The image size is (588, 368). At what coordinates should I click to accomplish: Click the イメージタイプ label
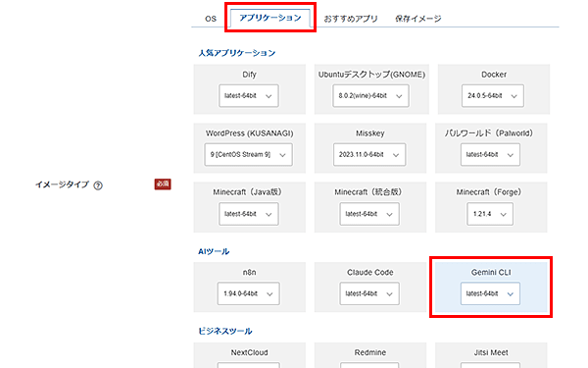click(x=62, y=184)
